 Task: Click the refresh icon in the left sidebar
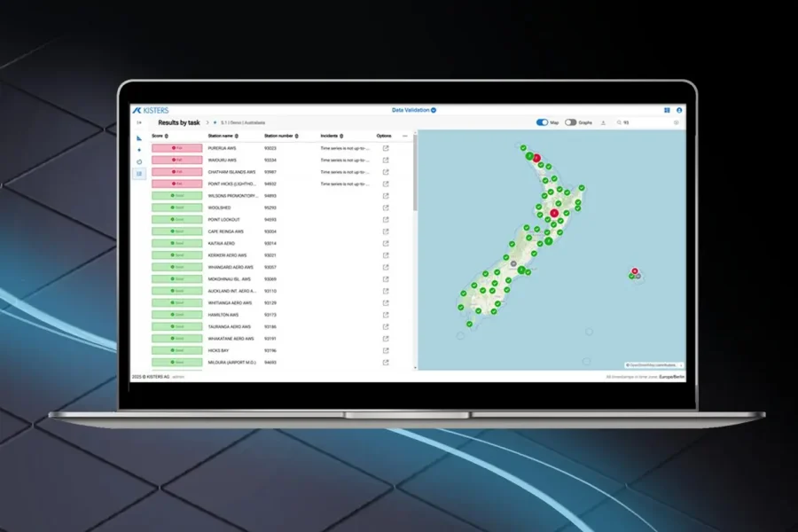[x=139, y=161]
